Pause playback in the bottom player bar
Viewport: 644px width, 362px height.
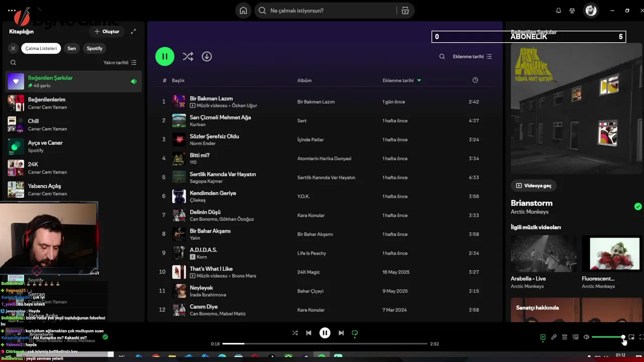tap(325, 333)
